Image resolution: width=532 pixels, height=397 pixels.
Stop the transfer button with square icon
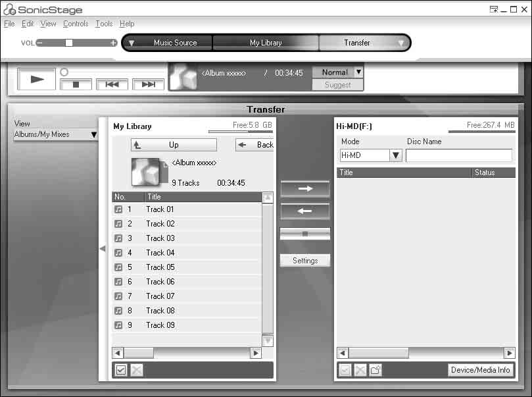(x=305, y=234)
